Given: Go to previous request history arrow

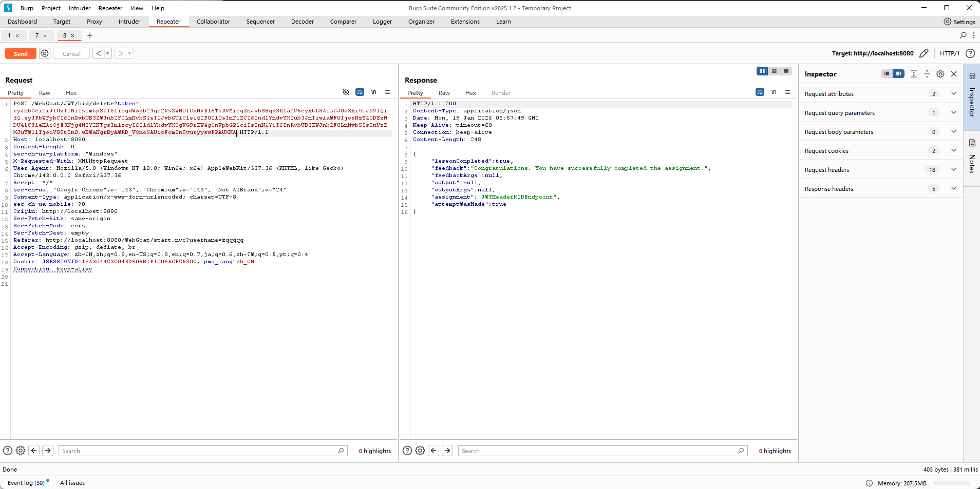Looking at the screenshot, I should click(99, 53).
